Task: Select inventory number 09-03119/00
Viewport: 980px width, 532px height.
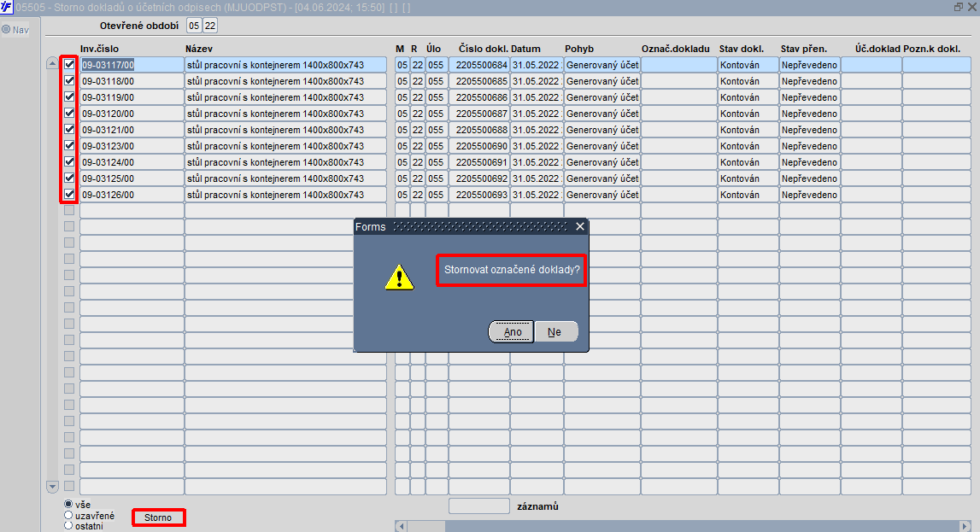Action: tap(132, 97)
